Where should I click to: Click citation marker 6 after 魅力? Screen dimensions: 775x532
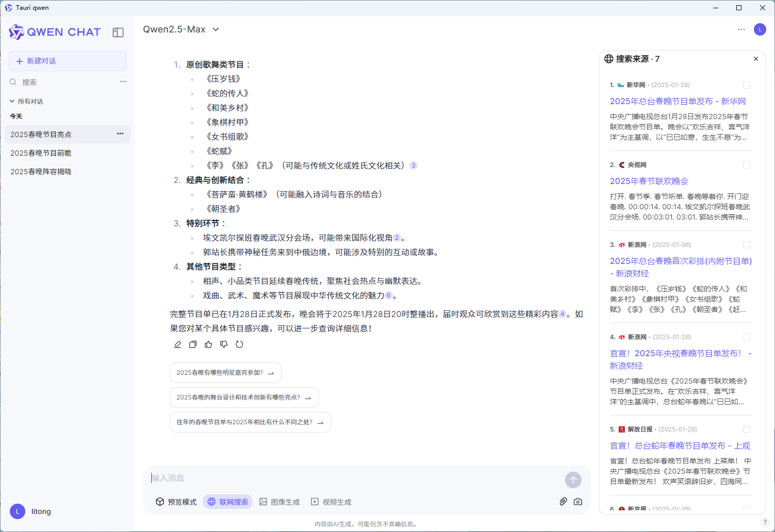389,295
